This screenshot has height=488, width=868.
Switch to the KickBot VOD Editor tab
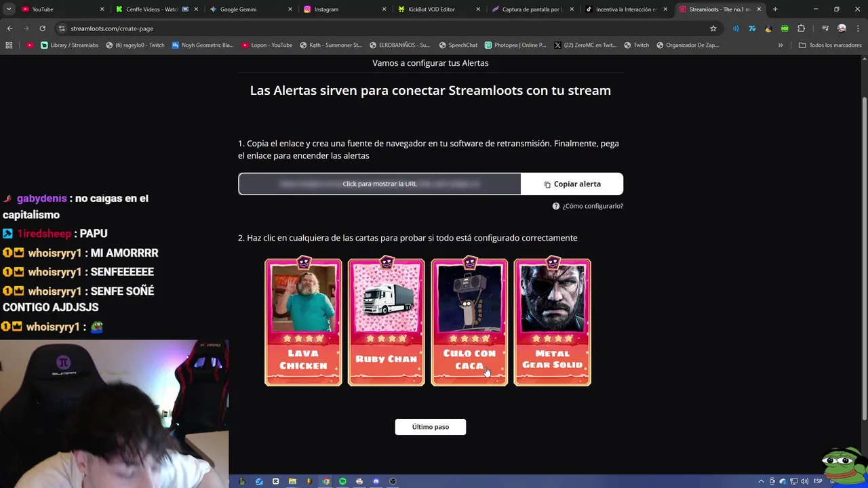pos(437,9)
